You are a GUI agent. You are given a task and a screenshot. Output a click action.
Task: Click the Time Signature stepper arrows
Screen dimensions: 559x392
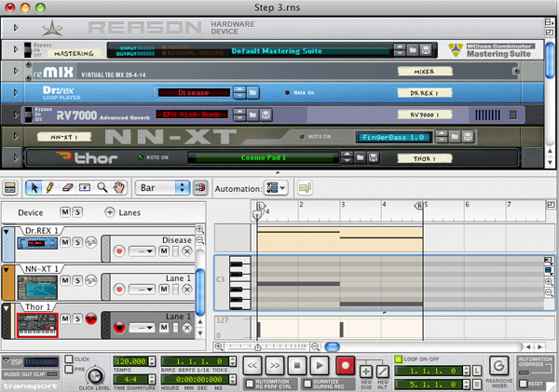tap(152, 379)
